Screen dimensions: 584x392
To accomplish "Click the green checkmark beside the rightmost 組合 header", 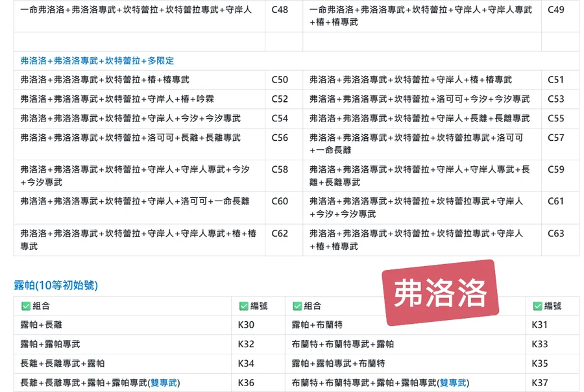I will (x=297, y=306).
